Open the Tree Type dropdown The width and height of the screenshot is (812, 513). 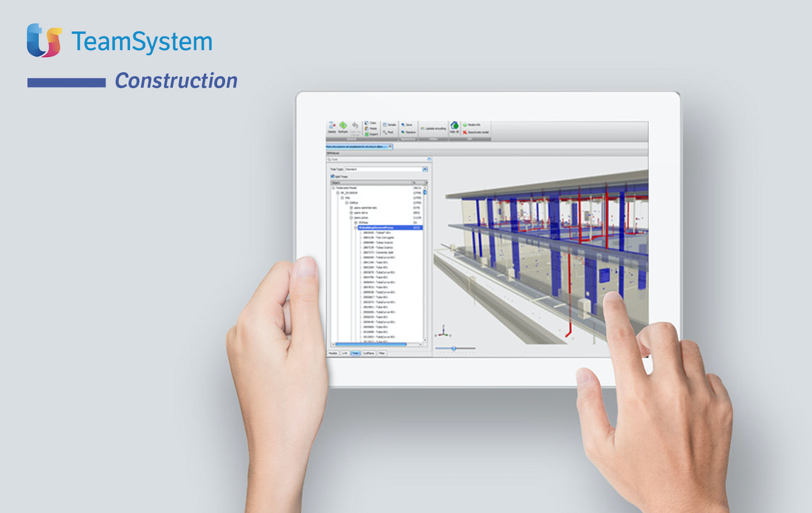point(425,169)
